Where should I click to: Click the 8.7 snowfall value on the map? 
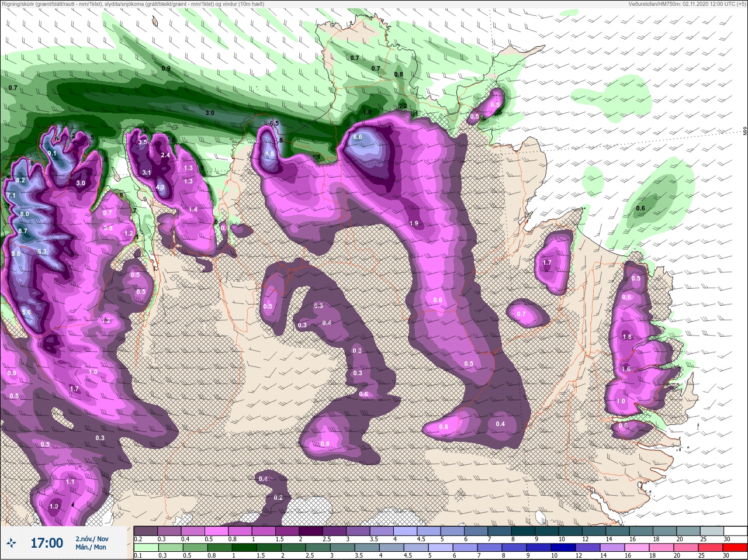(x=23, y=231)
